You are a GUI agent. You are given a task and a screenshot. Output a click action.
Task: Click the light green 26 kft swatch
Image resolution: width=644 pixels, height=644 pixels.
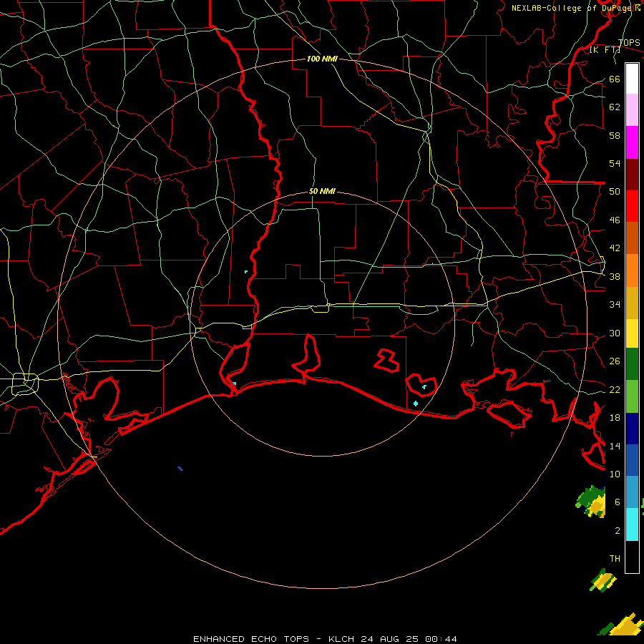pos(632,396)
